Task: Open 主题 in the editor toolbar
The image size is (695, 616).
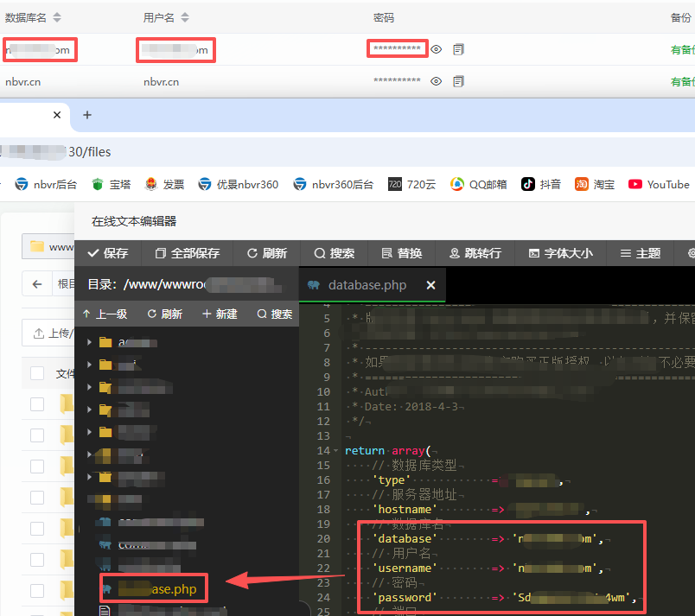Action: point(640,253)
